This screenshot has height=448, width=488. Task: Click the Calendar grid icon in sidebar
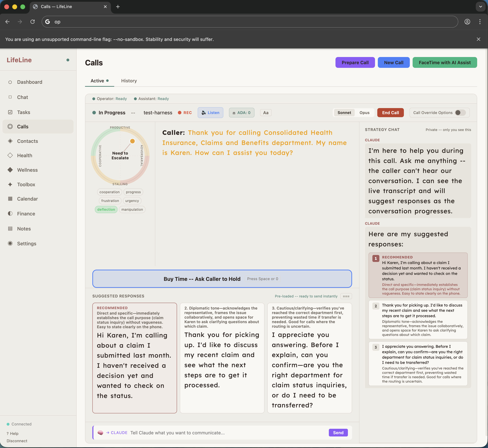10,199
